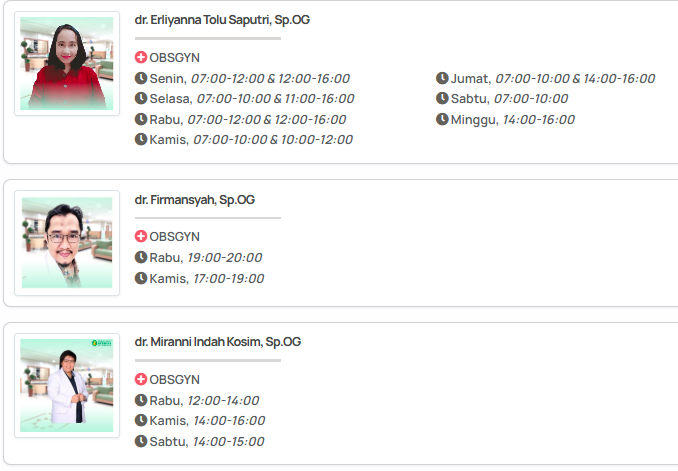Click the clock icon beside Jumat schedule
The width and height of the screenshot is (678, 471).
pyautogui.click(x=442, y=78)
